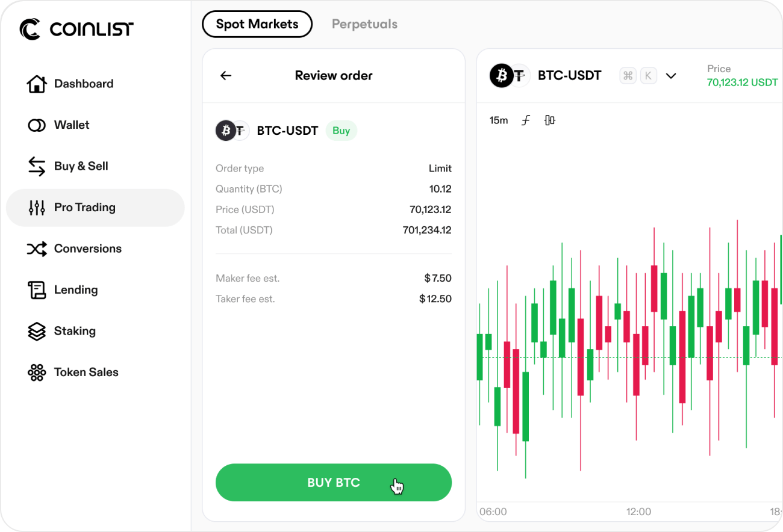Click the Staking layers icon
783x532 pixels.
[x=37, y=331]
